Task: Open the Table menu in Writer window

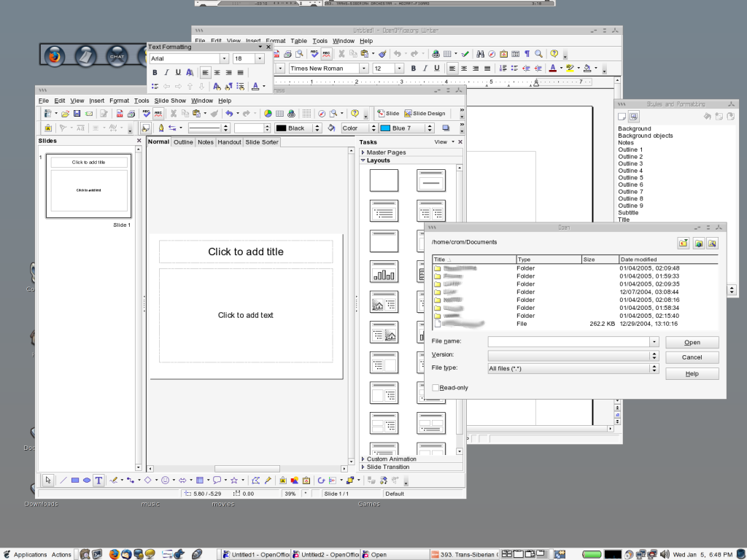Action: pyautogui.click(x=298, y=41)
